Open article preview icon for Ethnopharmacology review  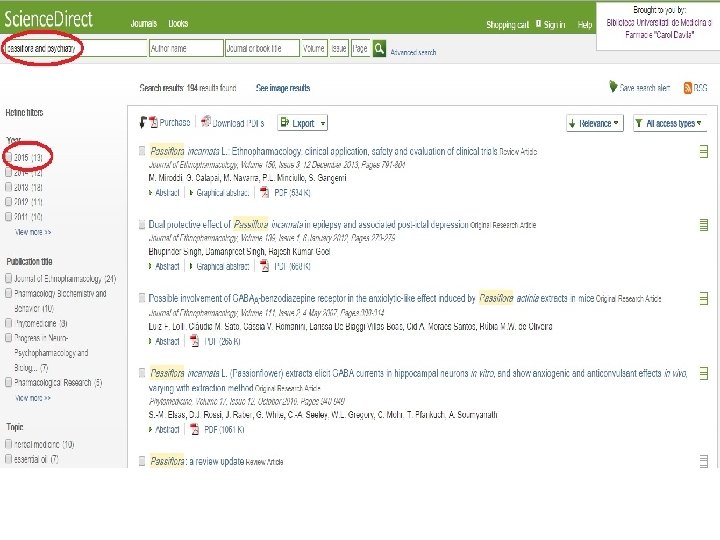(703, 151)
